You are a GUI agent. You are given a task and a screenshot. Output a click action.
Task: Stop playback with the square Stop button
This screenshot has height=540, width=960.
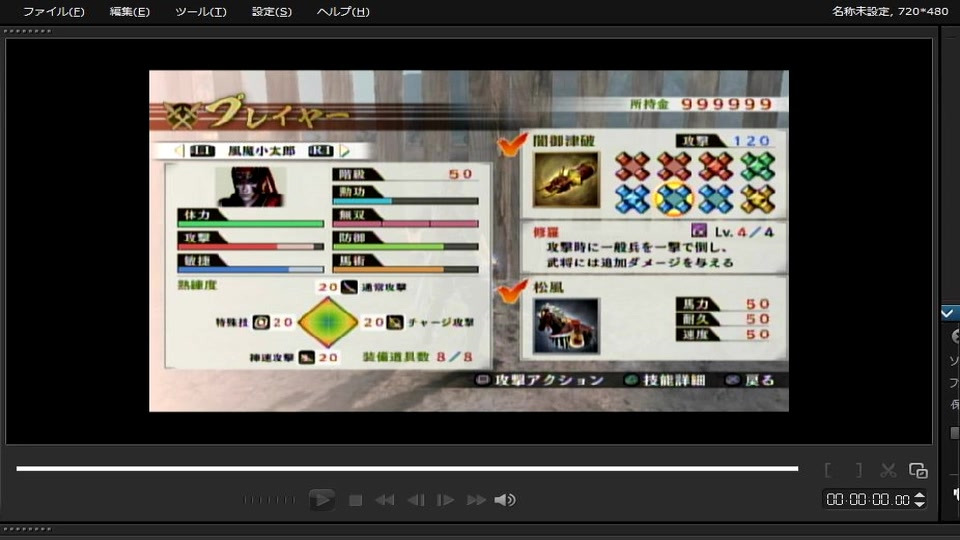(x=355, y=500)
